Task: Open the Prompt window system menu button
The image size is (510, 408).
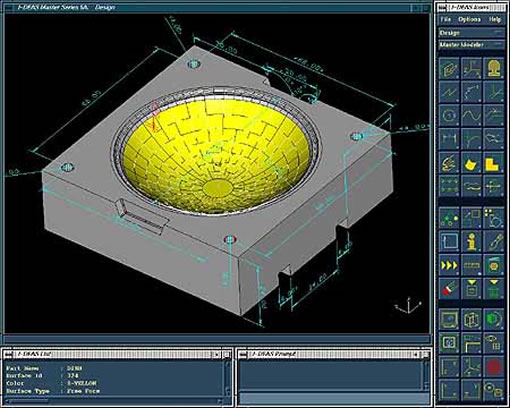Action: point(244,354)
